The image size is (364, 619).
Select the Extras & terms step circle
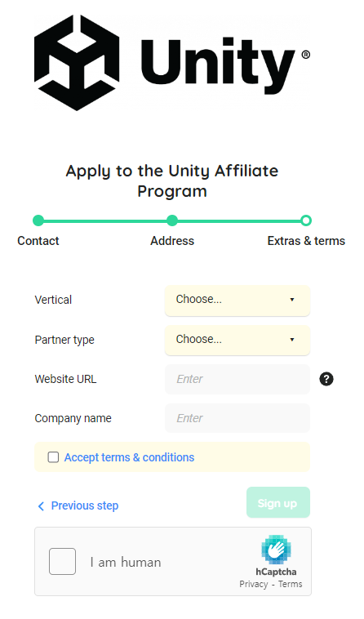(x=306, y=220)
